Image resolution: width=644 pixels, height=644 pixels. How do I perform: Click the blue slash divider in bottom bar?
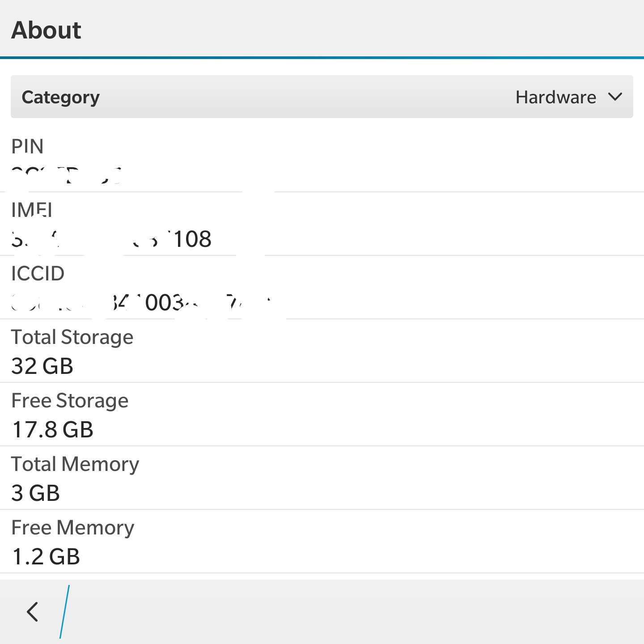[65, 611]
